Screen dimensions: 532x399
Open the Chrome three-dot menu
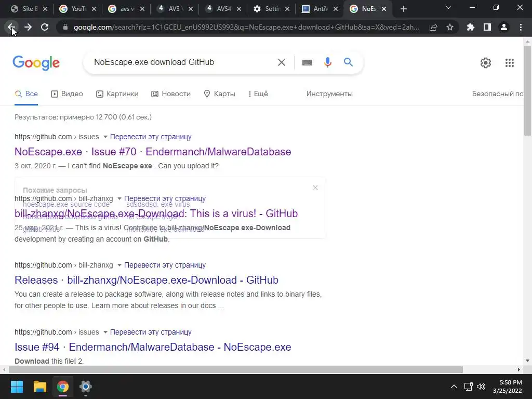[521, 27]
